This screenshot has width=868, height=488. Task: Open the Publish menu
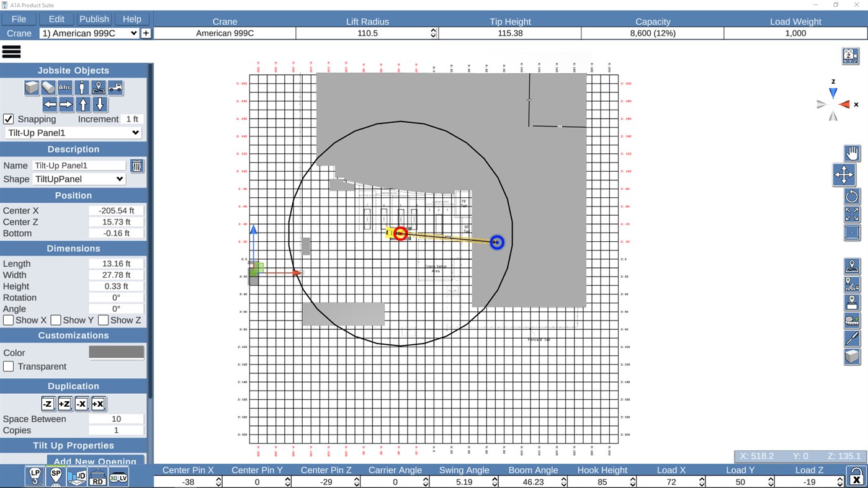pos(94,19)
